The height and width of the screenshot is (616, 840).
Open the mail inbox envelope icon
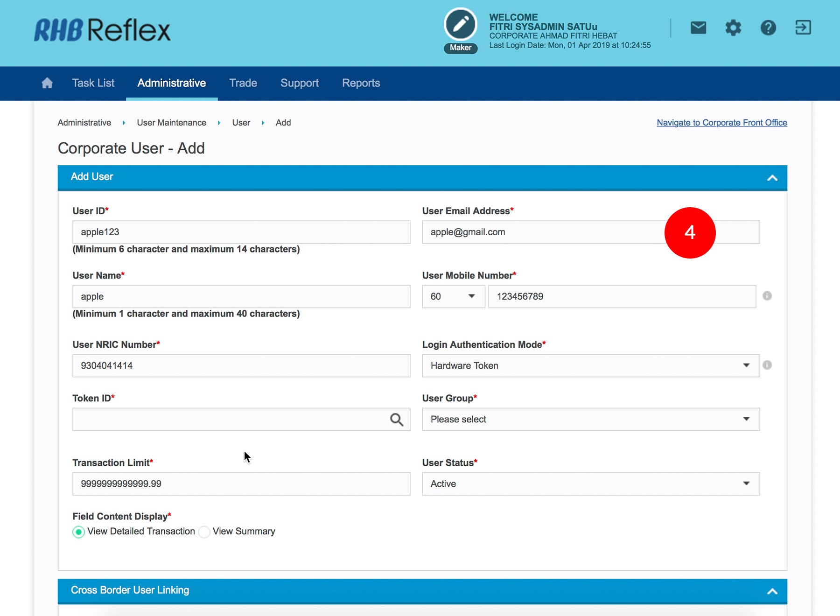coord(698,28)
